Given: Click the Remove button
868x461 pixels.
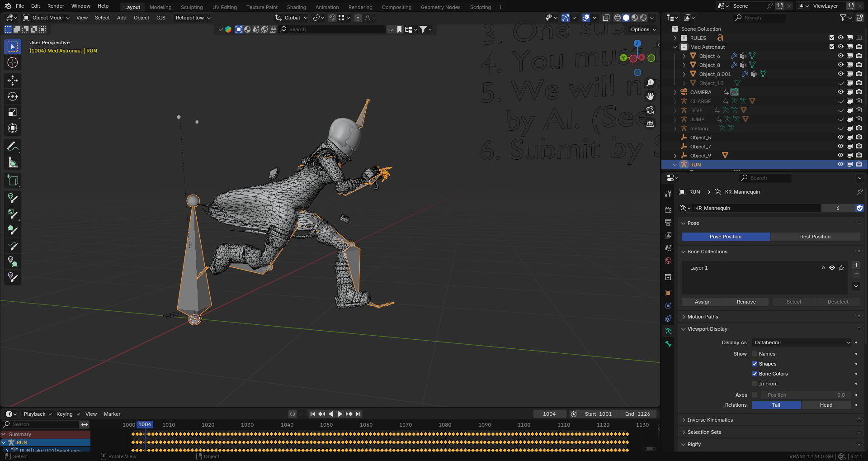Looking at the screenshot, I should click(x=746, y=302).
